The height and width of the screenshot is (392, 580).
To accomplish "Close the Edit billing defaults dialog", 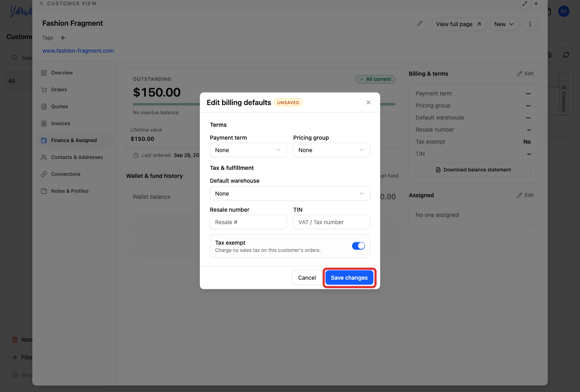I will (369, 103).
